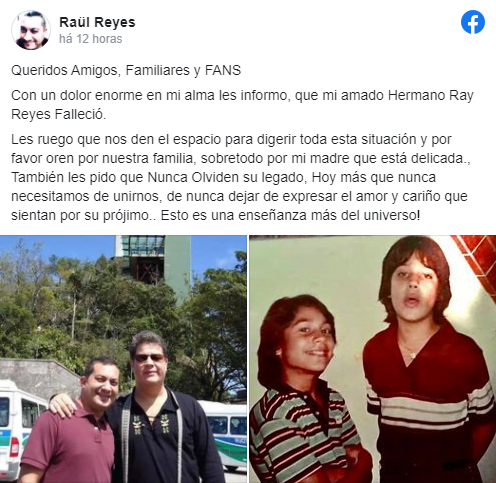Click the boy in green striped shirt
This screenshot has width=496, height=483.
[x=303, y=390]
